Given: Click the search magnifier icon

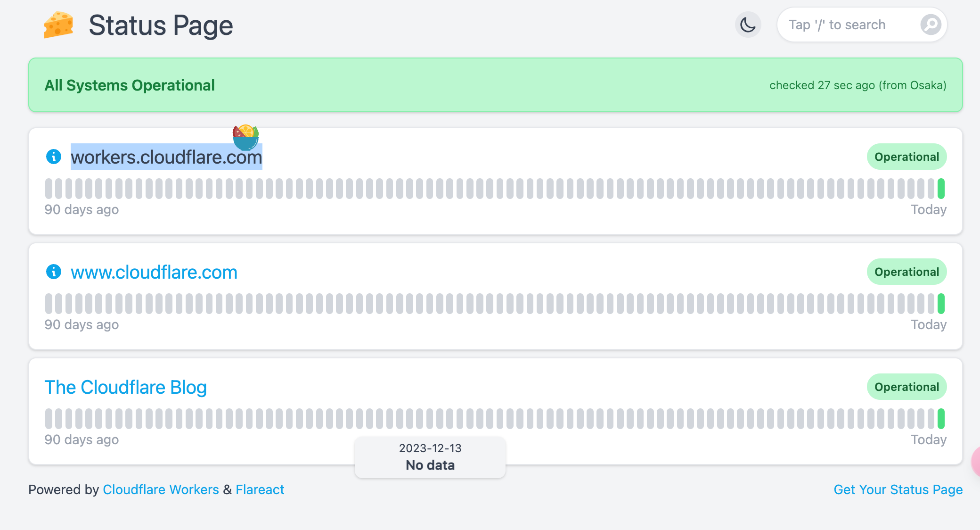Looking at the screenshot, I should [x=931, y=25].
